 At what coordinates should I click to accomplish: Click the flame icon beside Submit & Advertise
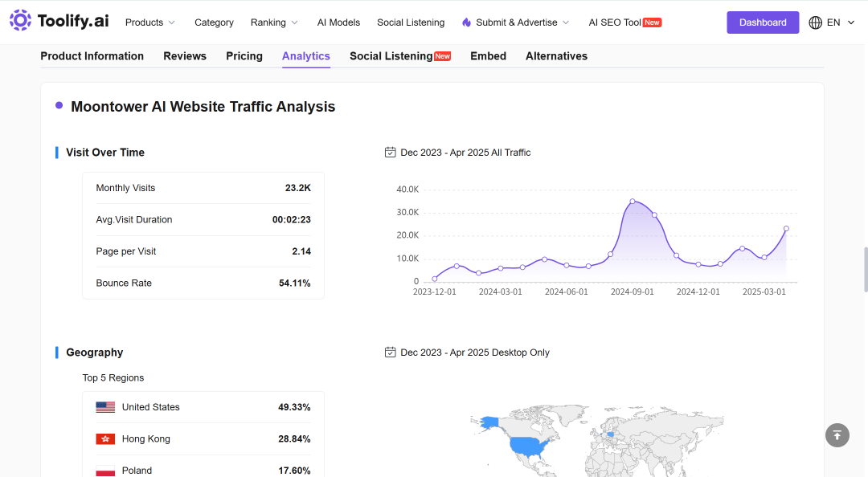[467, 22]
